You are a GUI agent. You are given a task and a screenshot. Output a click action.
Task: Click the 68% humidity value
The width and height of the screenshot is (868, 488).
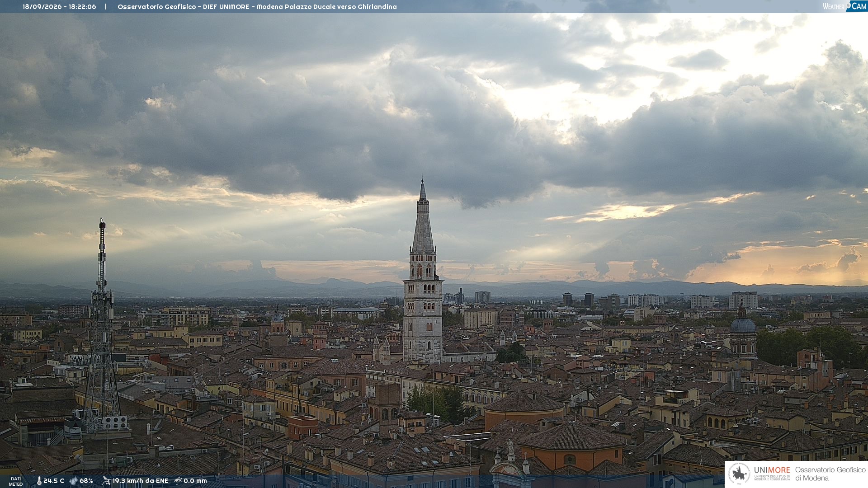coord(86,481)
